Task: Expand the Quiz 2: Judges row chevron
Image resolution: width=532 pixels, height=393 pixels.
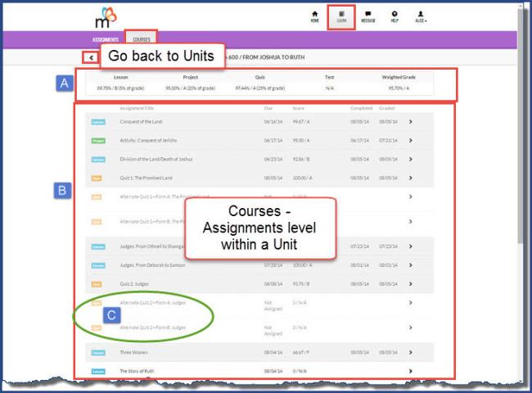Action: [411, 284]
